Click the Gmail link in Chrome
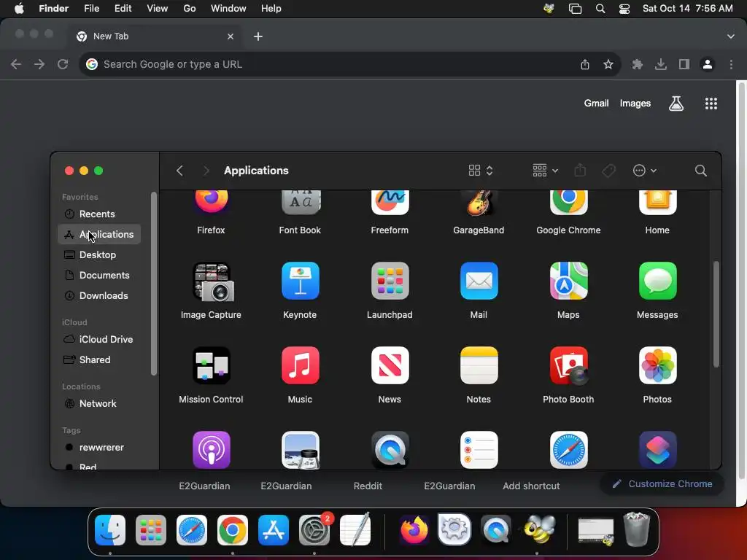 tap(597, 104)
